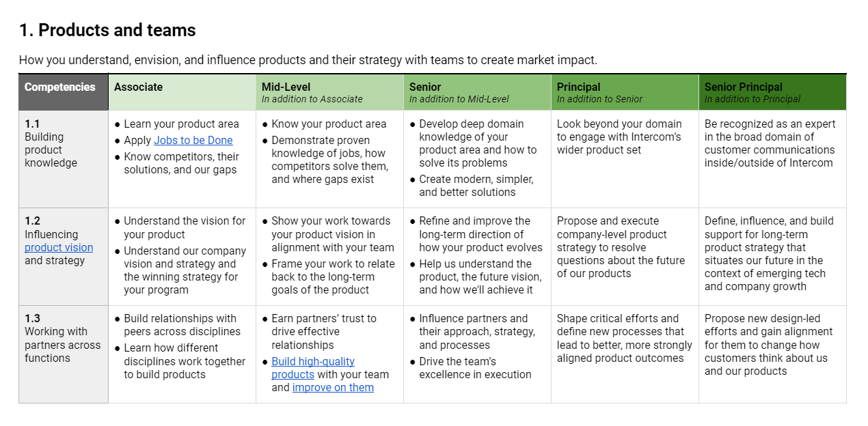Select the Principal column header
This screenshot has height=426, width=868.
625,92
